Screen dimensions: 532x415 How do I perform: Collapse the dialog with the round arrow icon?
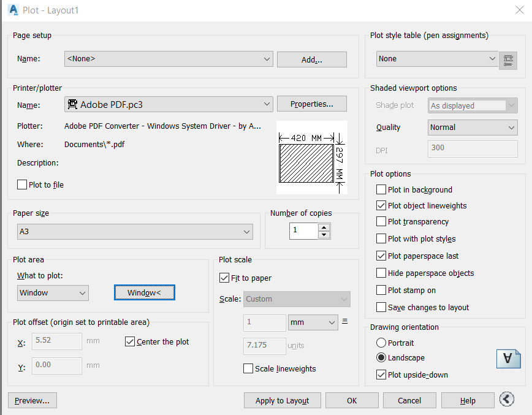pyautogui.click(x=507, y=400)
